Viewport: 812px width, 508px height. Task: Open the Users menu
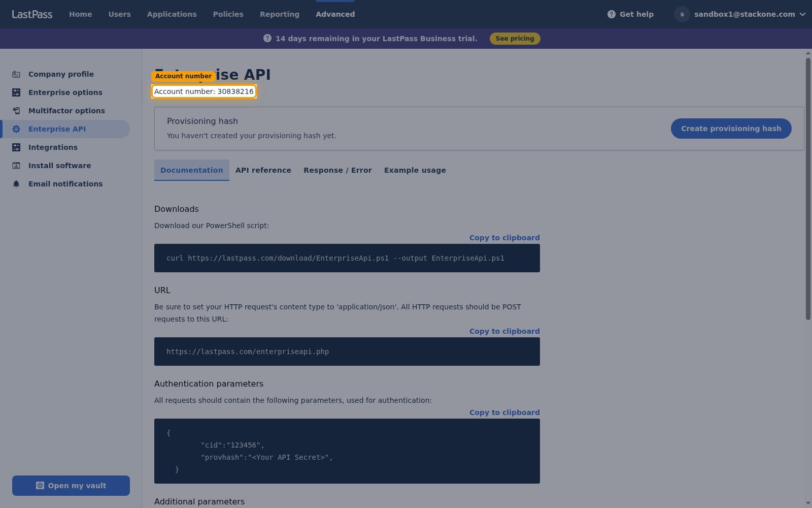120,14
